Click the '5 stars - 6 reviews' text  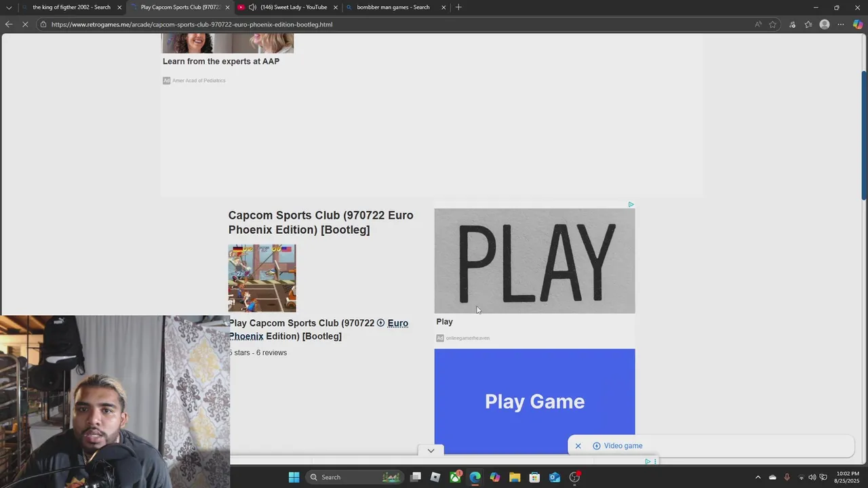tap(258, 352)
